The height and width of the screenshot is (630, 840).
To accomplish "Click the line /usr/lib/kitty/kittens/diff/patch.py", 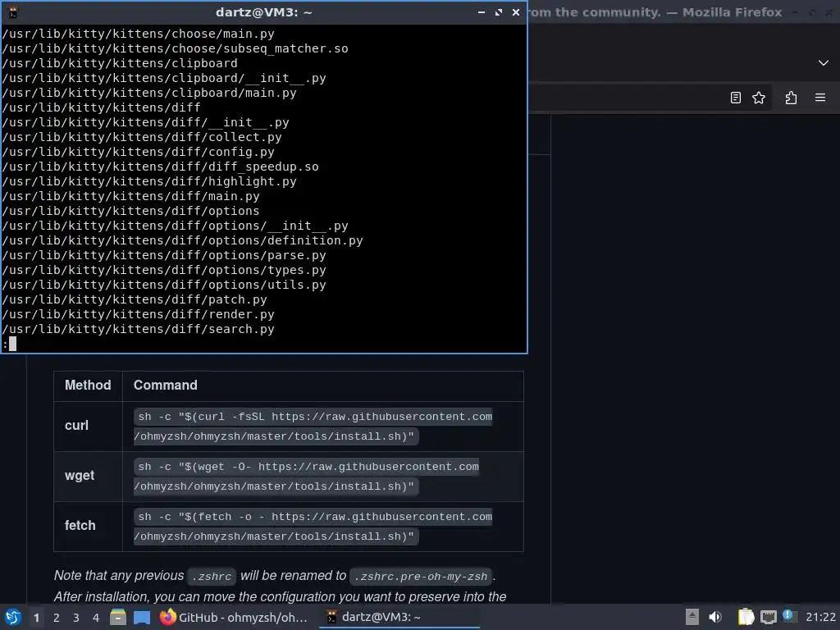I will 135,300.
